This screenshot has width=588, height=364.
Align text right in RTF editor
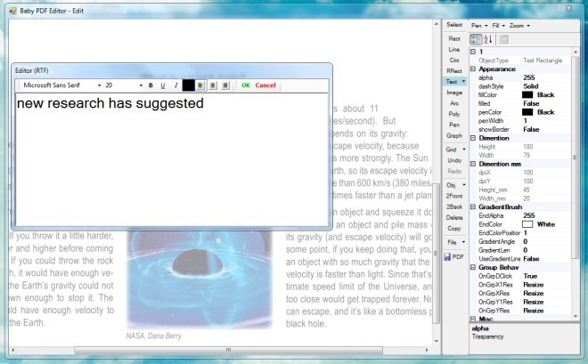tap(225, 85)
